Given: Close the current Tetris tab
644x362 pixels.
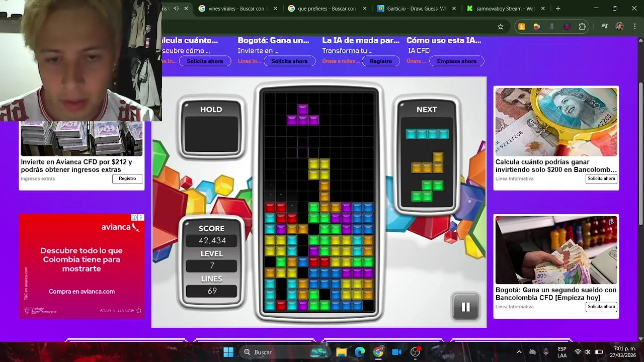Looking at the screenshot, I should click(x=186, y=9).
